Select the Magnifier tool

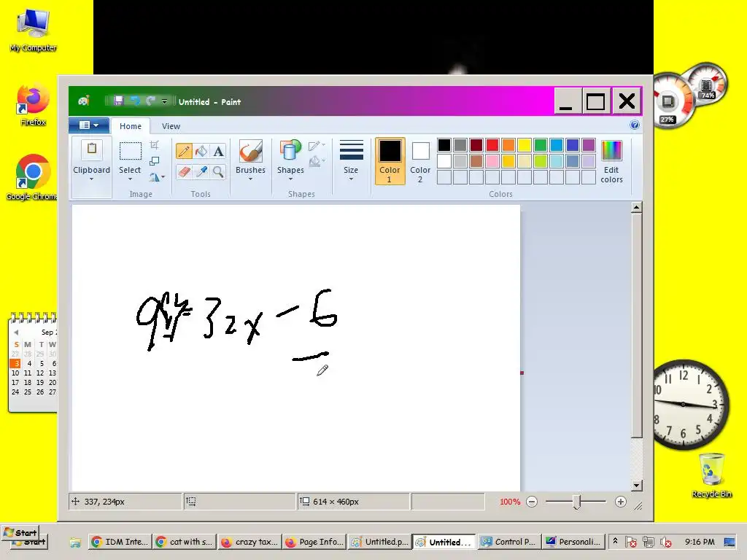pyautogui.click(x=218, y=172)
